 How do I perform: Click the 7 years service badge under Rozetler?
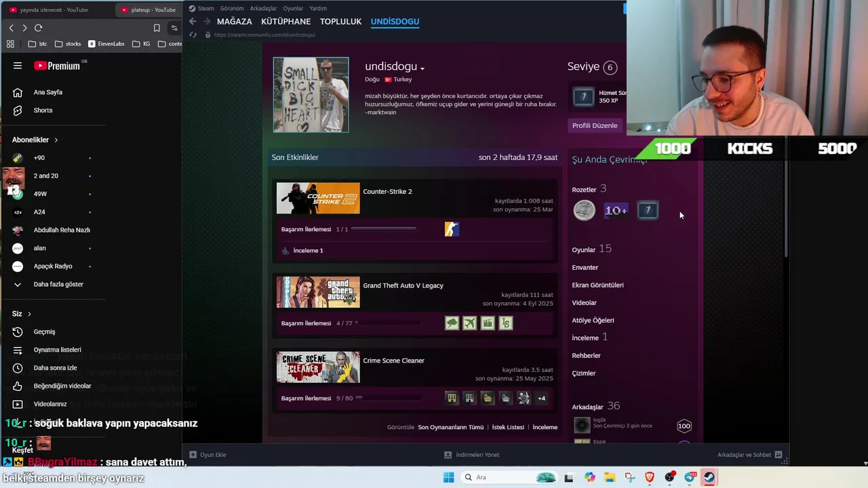tap(648, 210)
